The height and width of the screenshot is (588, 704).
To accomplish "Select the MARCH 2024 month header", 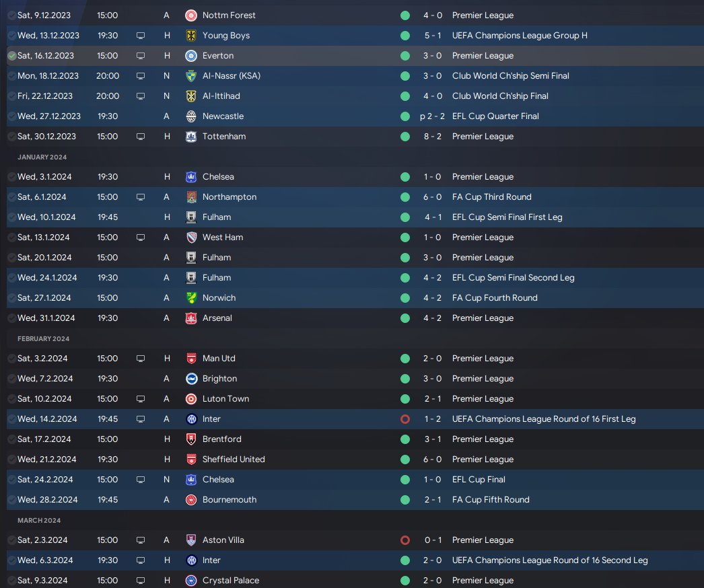I will coord(39,520).
